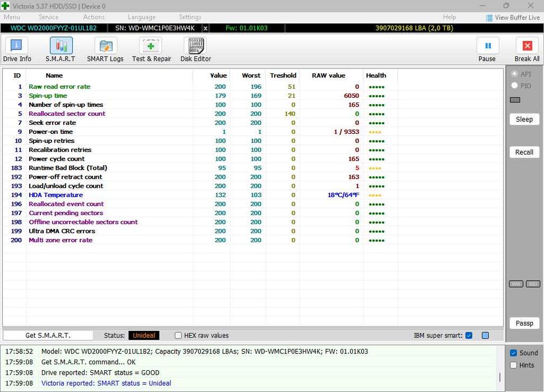This screenshot has width=544, height=392.
Task: Click the Worst column header
Action: point(248,76)
